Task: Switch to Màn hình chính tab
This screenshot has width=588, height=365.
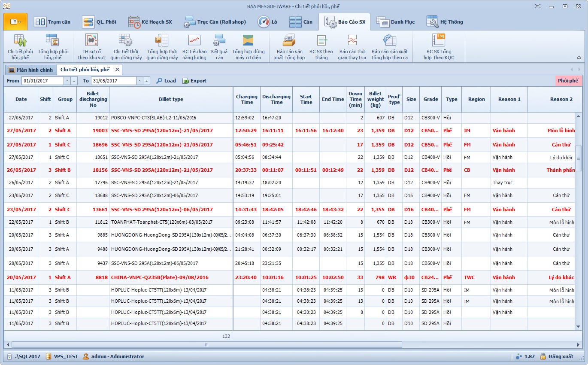Action: point(31,70)
